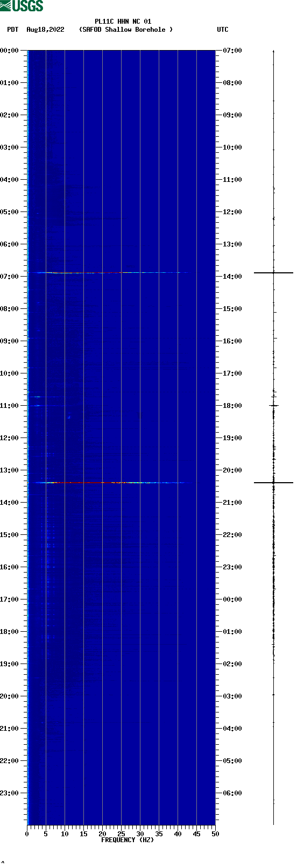
Task: Click the '07:00' PDT time label
Action: [x=9, y=277]
